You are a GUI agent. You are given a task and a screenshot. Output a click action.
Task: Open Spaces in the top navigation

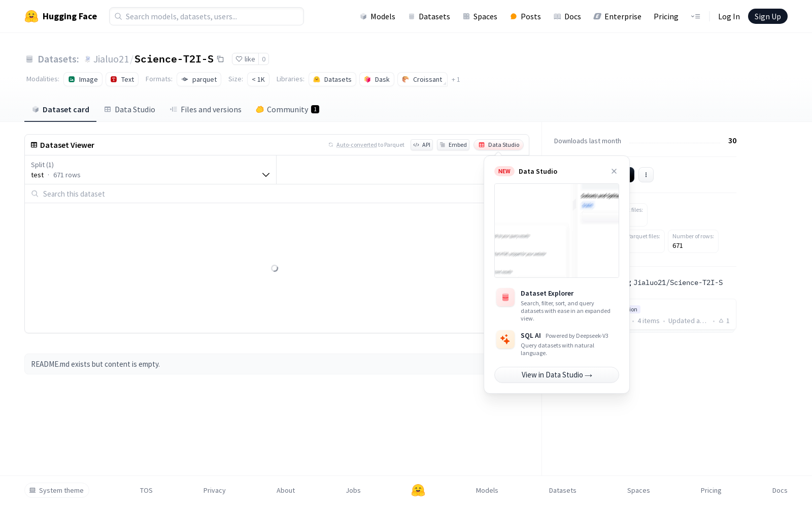click(x=480, y=16)
